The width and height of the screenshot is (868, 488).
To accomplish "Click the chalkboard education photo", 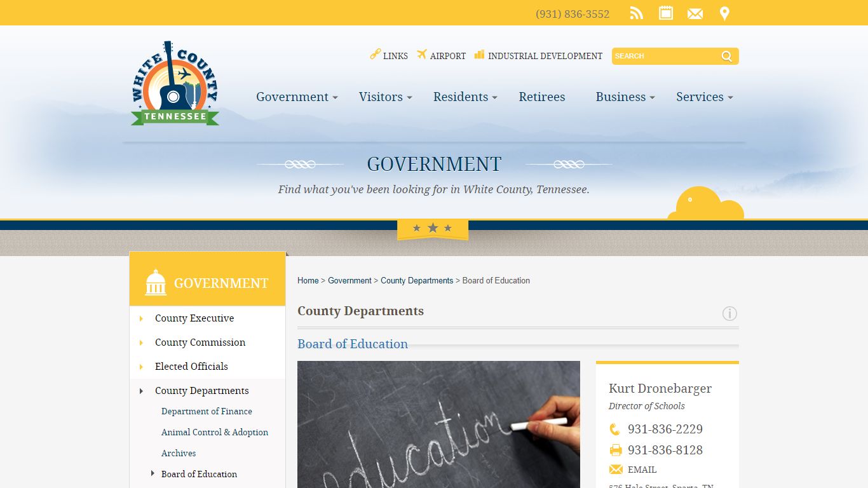I will click(x=438, y=424).
